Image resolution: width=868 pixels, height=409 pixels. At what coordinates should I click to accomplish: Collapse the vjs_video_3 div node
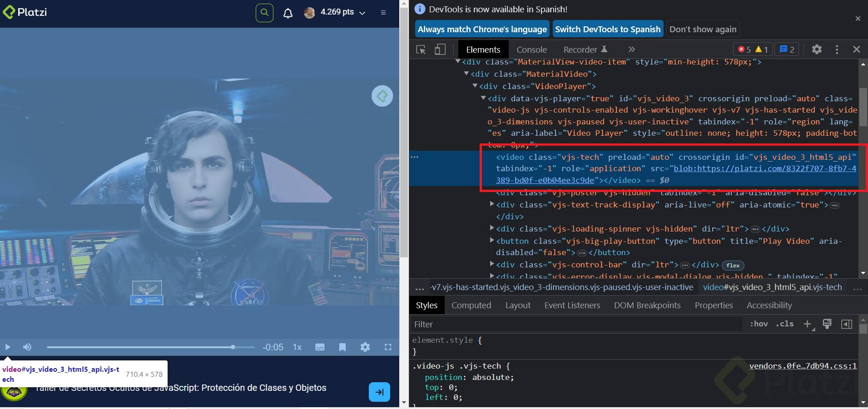pos(484,98)
